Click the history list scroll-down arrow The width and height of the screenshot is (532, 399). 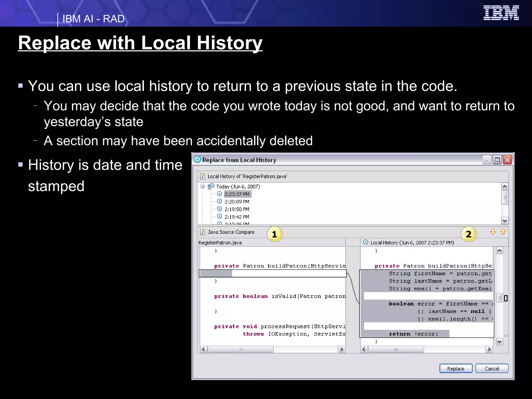tap(505, 221)
